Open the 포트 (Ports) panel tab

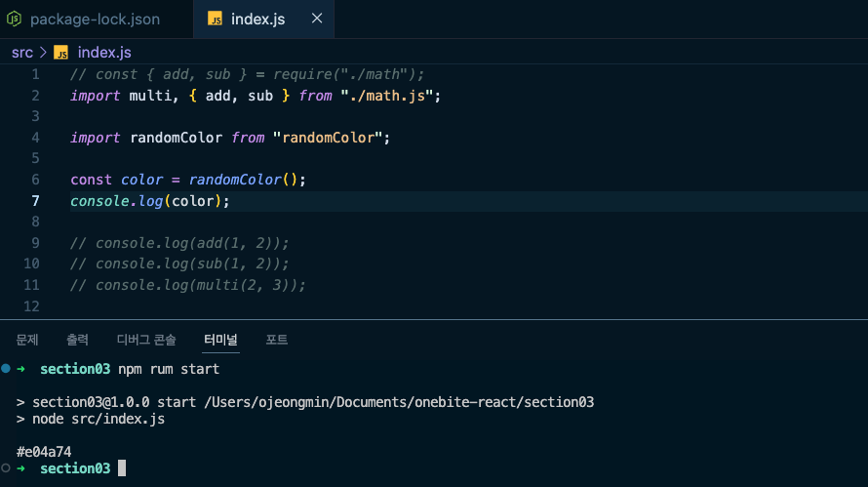(x=276, y=340)
